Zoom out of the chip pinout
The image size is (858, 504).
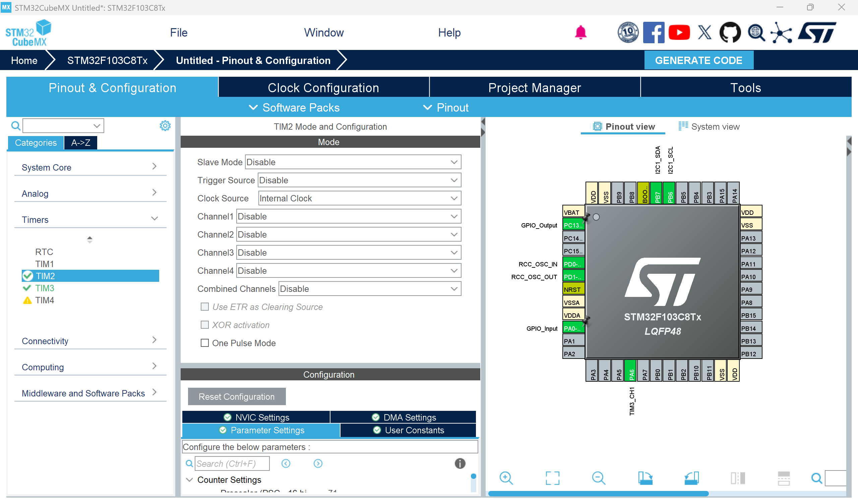(x=598, y=478)
